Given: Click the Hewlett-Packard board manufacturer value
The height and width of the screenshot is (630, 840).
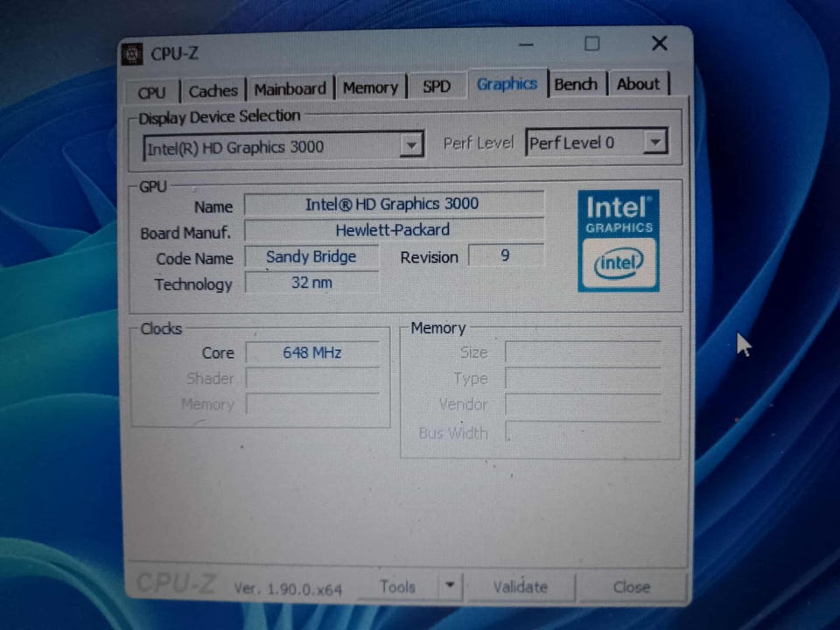Looking at the screenshot, I should point(394,230).
